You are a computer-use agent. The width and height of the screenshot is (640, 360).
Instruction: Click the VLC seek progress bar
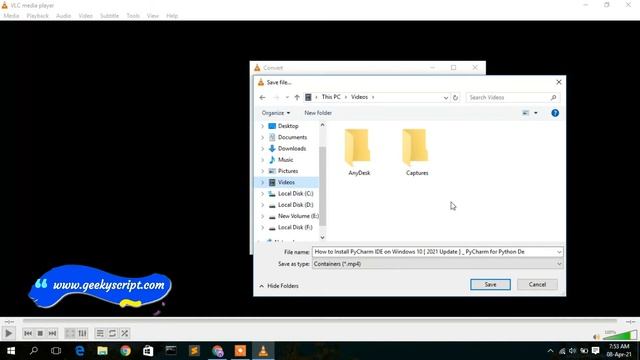pyautogui.click(x=320, y=322)
